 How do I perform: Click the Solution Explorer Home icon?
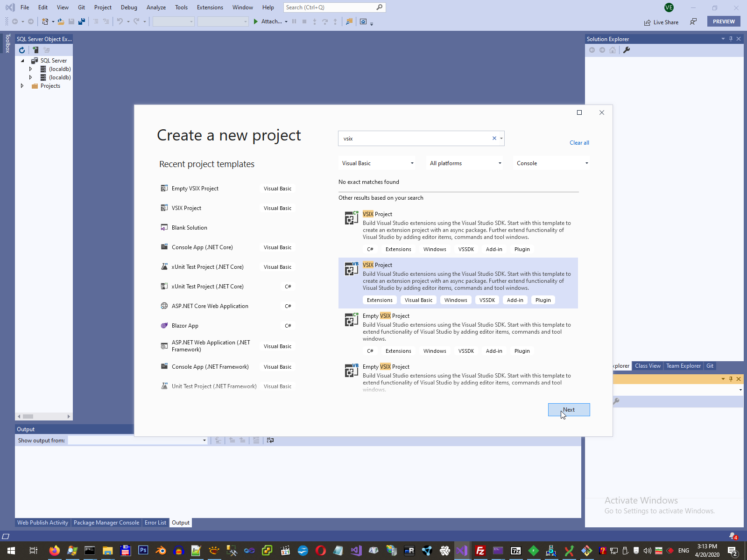pyautogui.click(x=613, y=50)
